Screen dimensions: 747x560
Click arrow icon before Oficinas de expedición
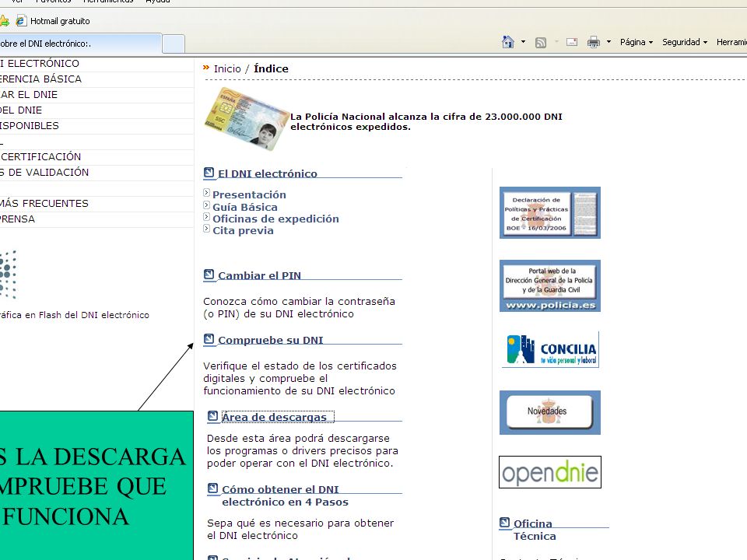click(206, 217)
